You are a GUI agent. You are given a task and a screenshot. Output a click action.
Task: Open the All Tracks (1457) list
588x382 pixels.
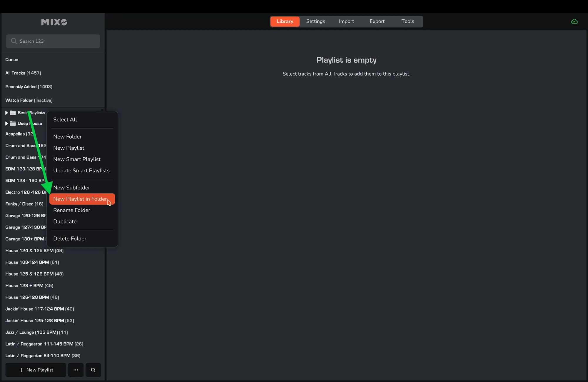(x=23, y=73)
